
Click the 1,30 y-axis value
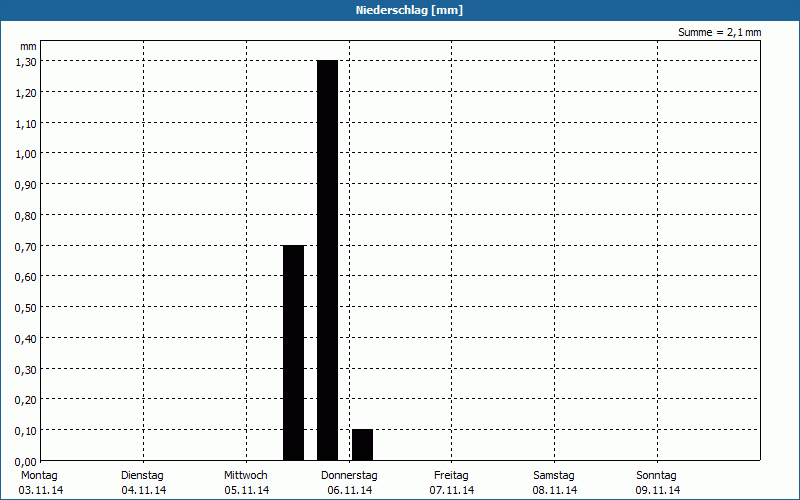(26, 62)
